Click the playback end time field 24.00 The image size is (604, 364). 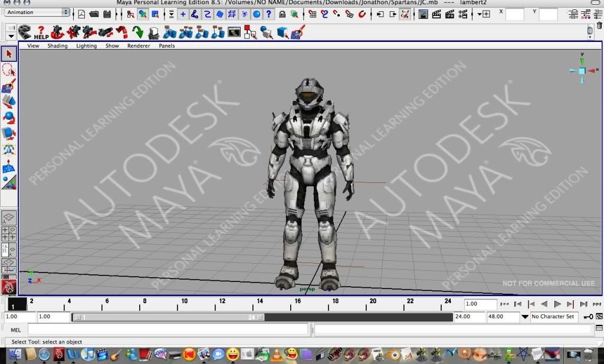click(470, 317)
